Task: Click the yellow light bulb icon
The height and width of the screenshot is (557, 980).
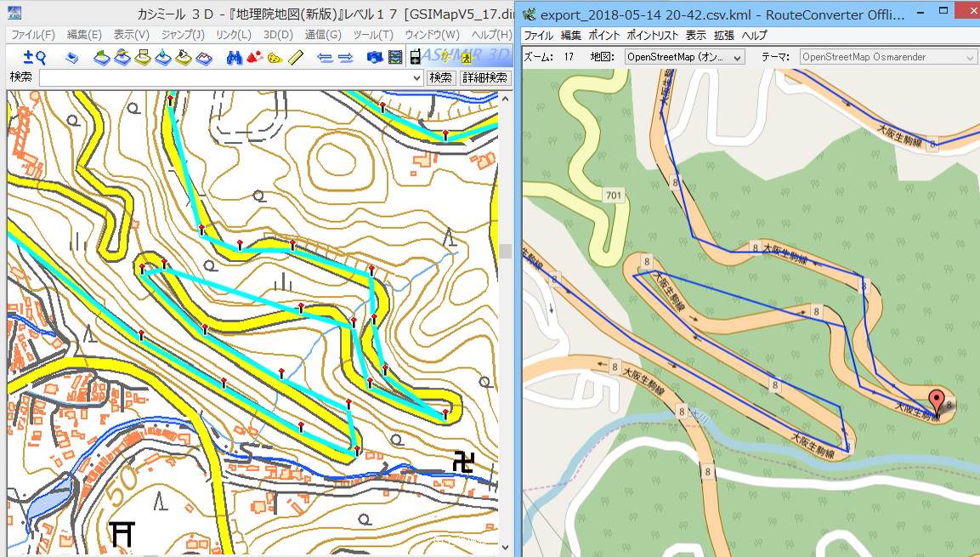Action: pos(445,58)
